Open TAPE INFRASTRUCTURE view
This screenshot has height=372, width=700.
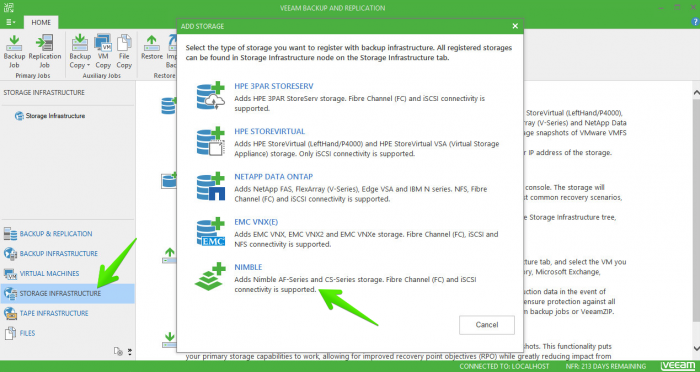coord(54,313)
